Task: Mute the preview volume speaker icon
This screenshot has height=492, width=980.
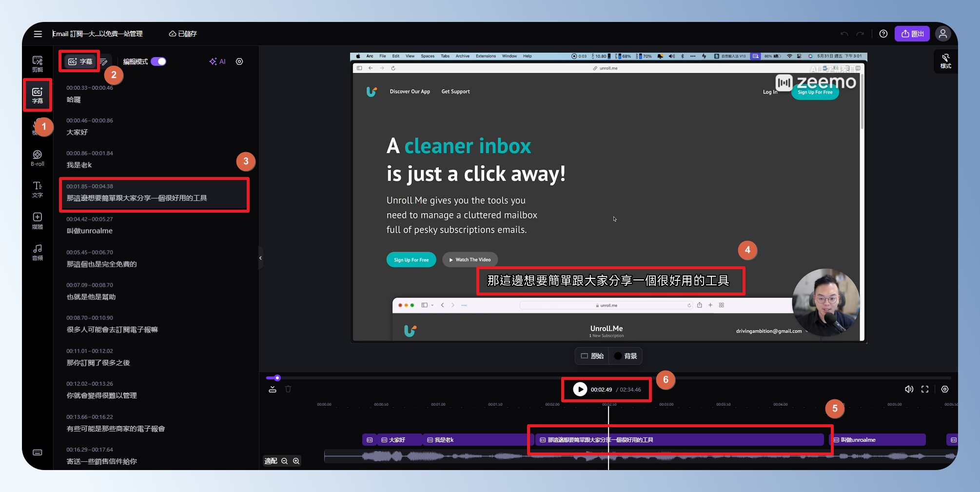Action: [909, 389]
